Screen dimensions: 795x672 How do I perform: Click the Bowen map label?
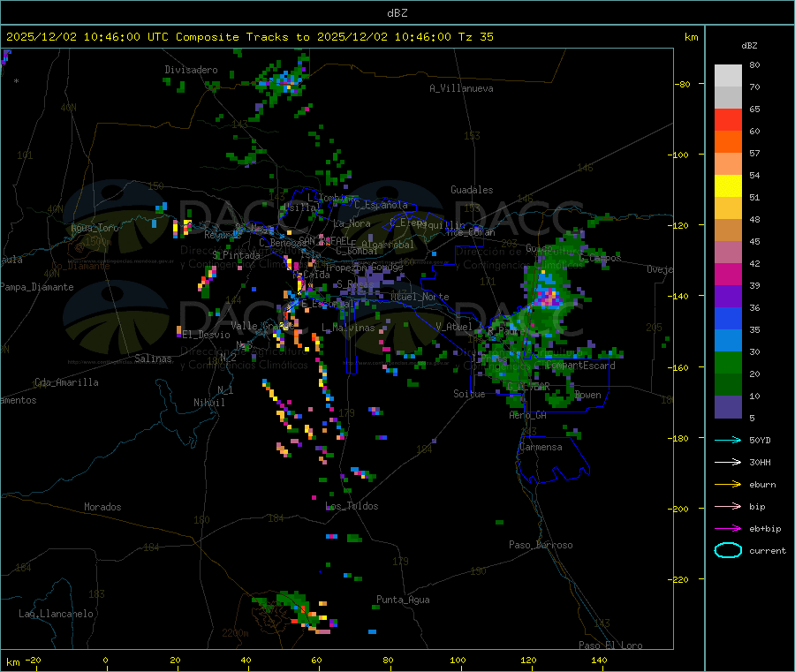[588, 395]
